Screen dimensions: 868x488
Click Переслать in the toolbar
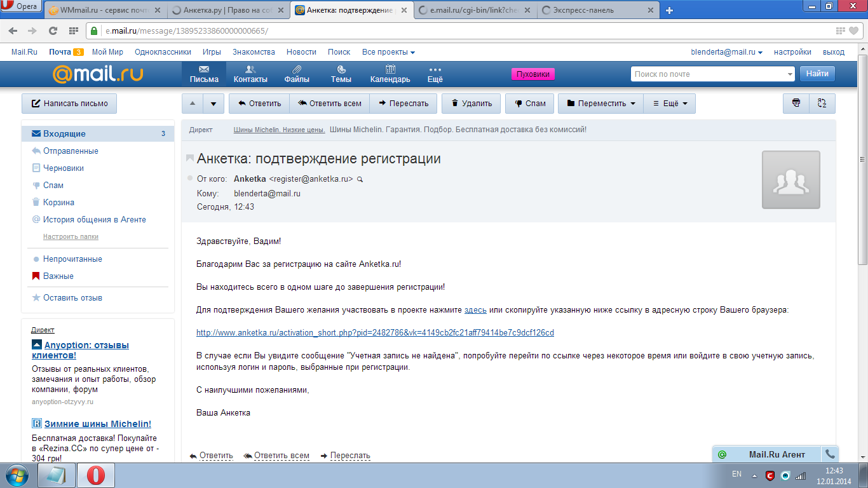pyautogui.click(x=403, y=104)
